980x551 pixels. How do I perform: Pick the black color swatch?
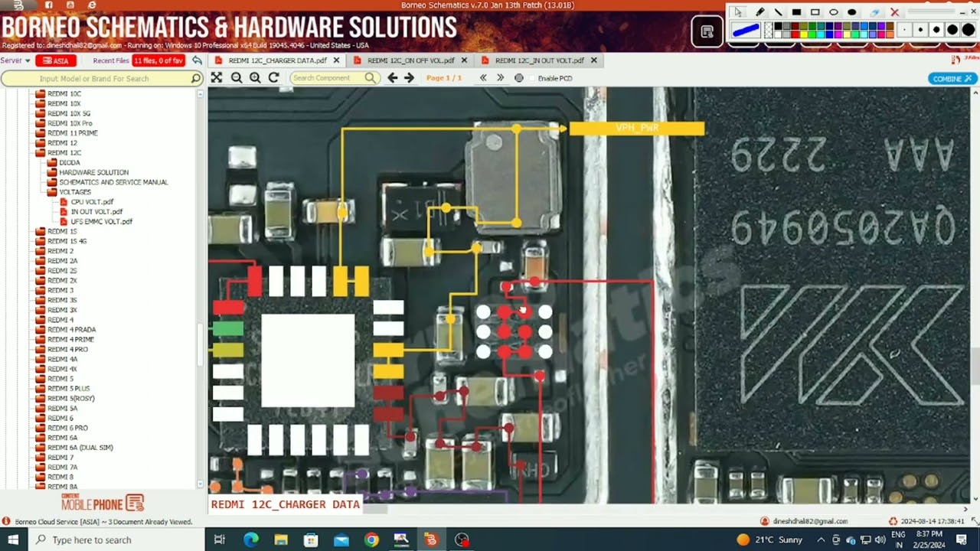point(778,26)
